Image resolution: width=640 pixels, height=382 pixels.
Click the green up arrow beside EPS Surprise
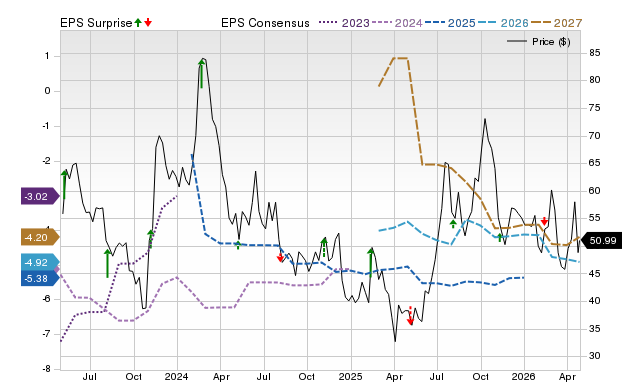click(x=138, y=23)
